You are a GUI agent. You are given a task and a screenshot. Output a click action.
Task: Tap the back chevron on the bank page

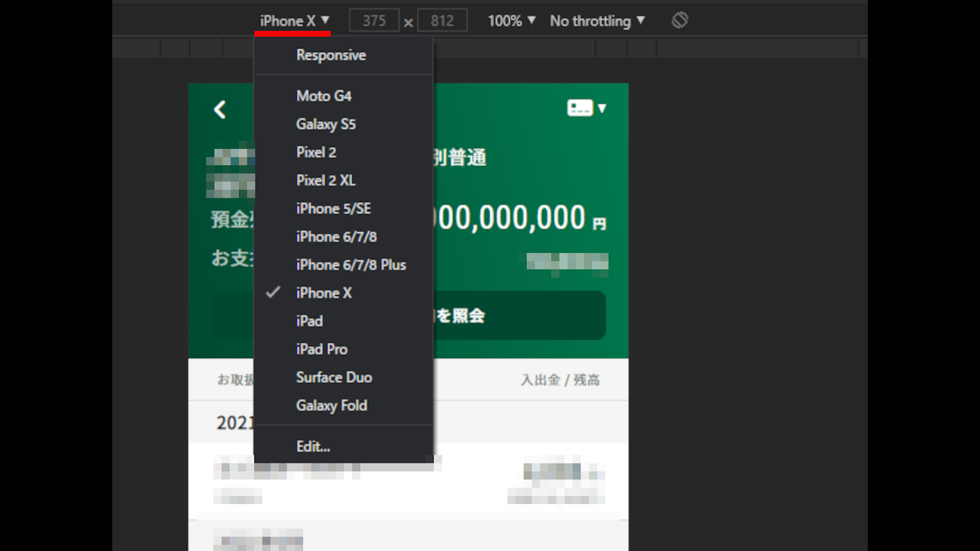220,110
